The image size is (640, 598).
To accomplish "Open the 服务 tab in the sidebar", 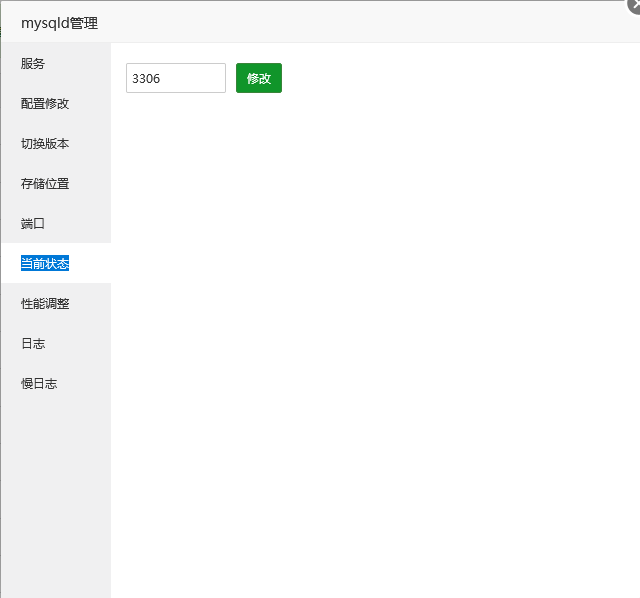I will click(x=56, y=64).
